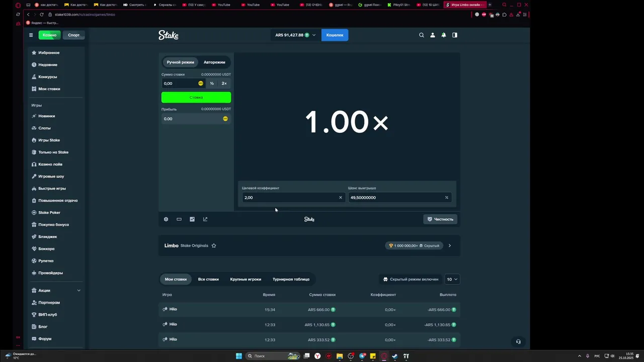This screenshot has width=644, height=362.
Task: Open the hamburger sidebar menu
Action: tap(31, 35)
